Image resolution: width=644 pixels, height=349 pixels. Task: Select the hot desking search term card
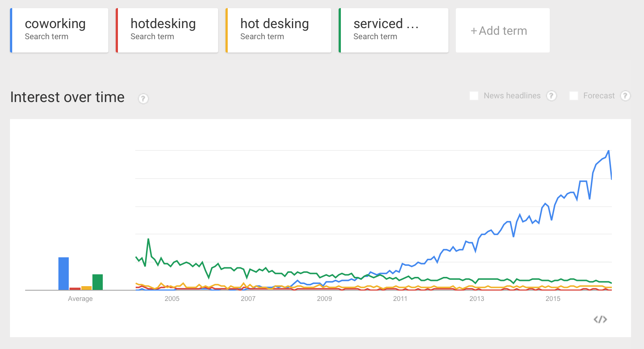[278, 30]
